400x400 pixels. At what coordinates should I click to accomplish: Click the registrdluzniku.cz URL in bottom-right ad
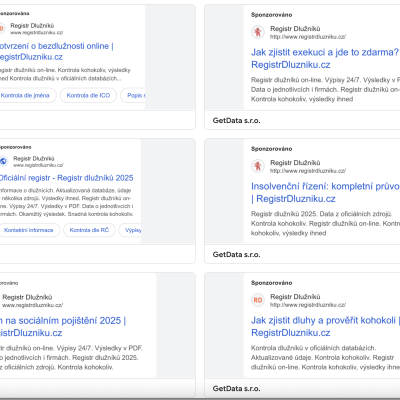[308, 305]
